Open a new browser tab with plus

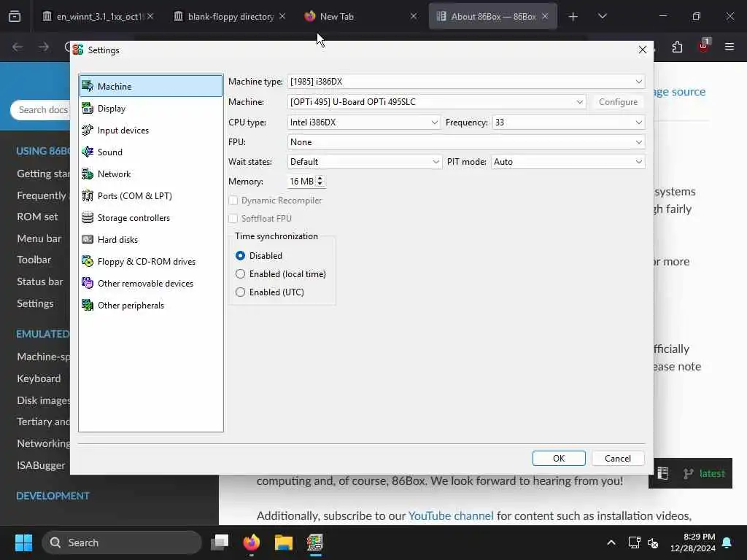573,16
